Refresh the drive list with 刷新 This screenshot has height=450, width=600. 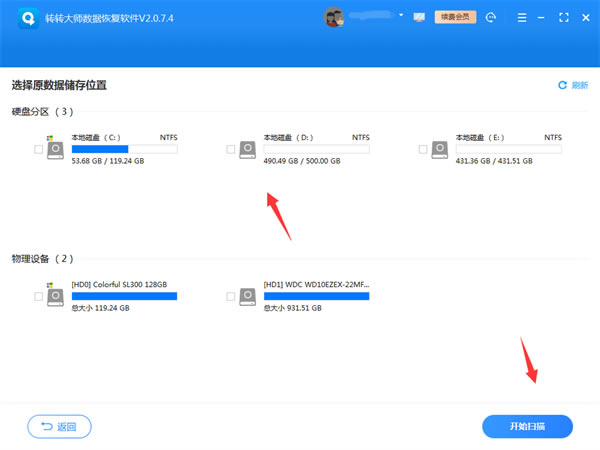pos(573,86)
